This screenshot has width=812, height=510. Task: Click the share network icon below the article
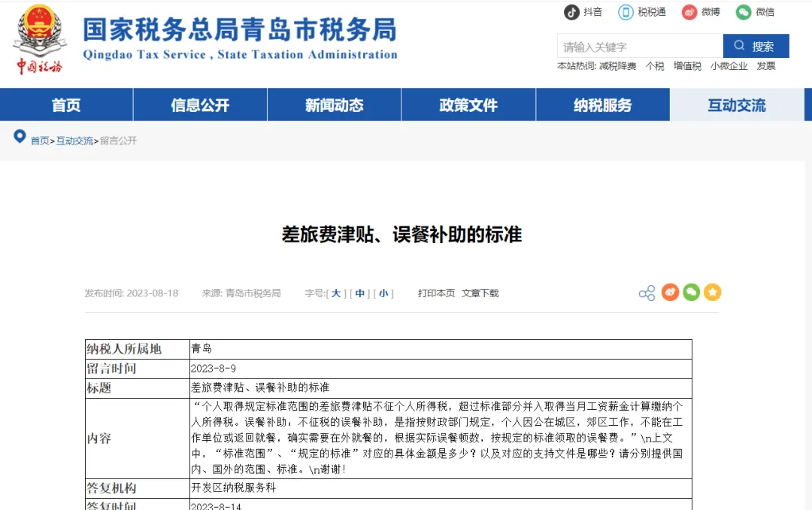click(647, 293)
